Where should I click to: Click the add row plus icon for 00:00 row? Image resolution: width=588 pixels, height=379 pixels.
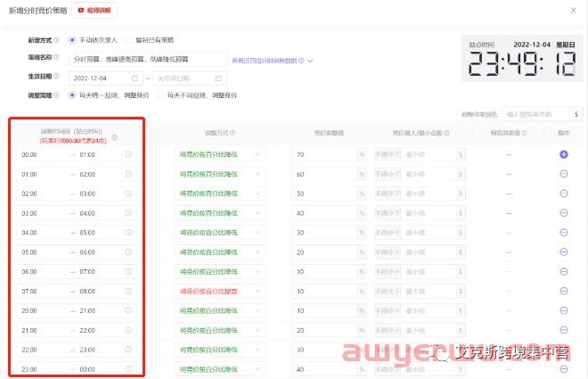563,154
